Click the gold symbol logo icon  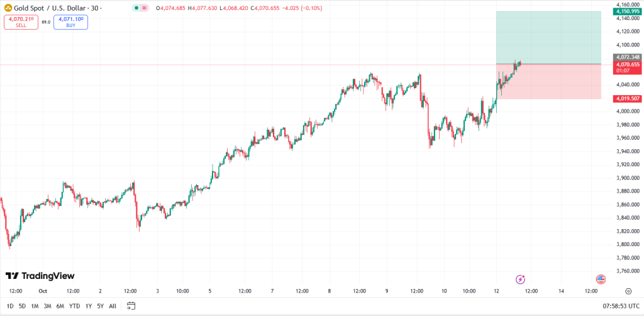point(8,8)
